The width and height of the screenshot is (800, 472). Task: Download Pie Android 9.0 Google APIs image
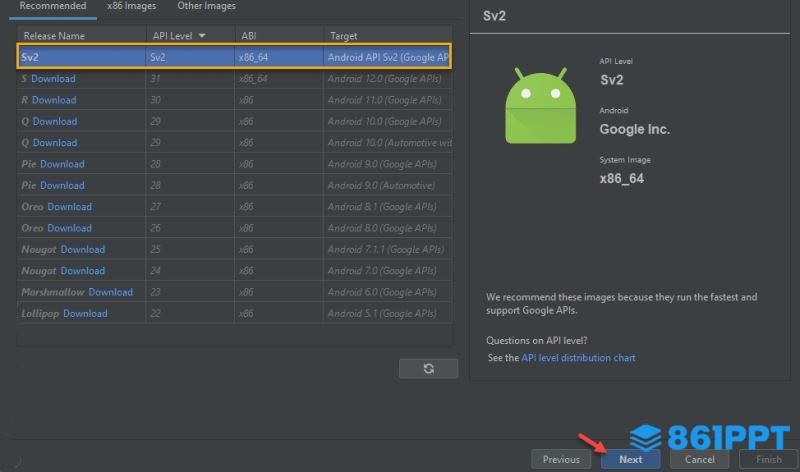62,164
